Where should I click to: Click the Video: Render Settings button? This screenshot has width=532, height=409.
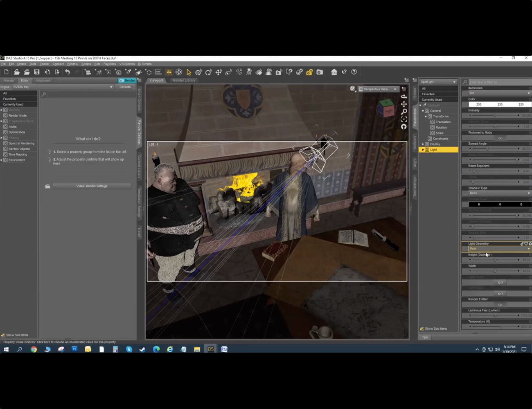(x=92, y=186)
